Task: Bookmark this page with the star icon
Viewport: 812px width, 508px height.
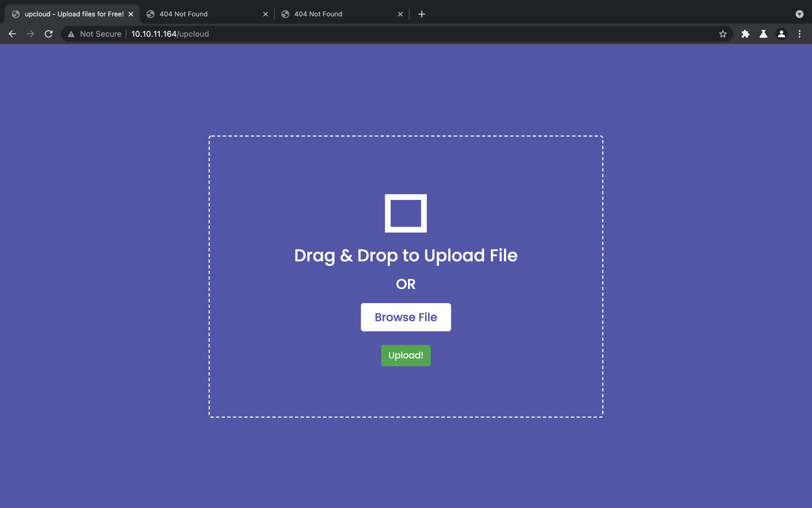Action: click(723, 34)
